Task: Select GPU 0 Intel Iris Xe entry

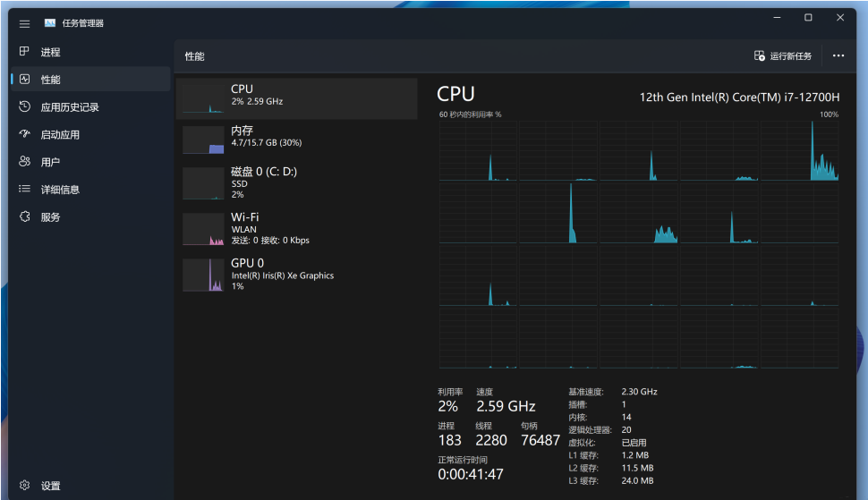Action: point(297,275)
